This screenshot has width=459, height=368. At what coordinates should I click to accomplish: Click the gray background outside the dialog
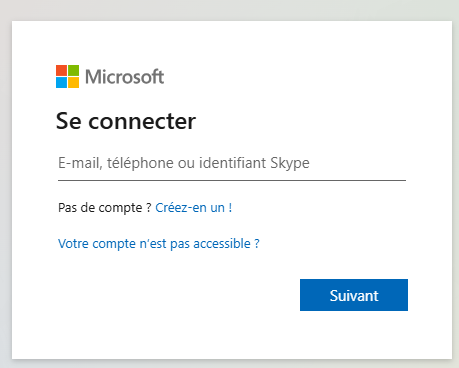pos(229,9)
